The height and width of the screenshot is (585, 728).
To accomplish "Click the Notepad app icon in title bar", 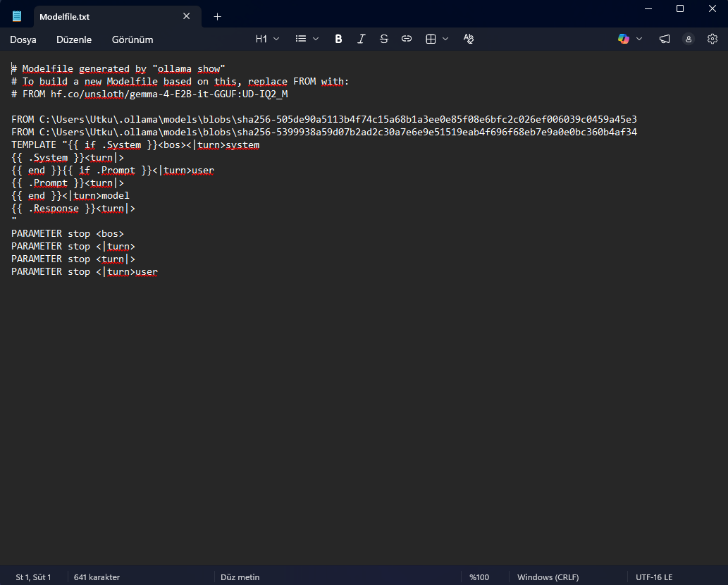I will [x=17, y=16].
